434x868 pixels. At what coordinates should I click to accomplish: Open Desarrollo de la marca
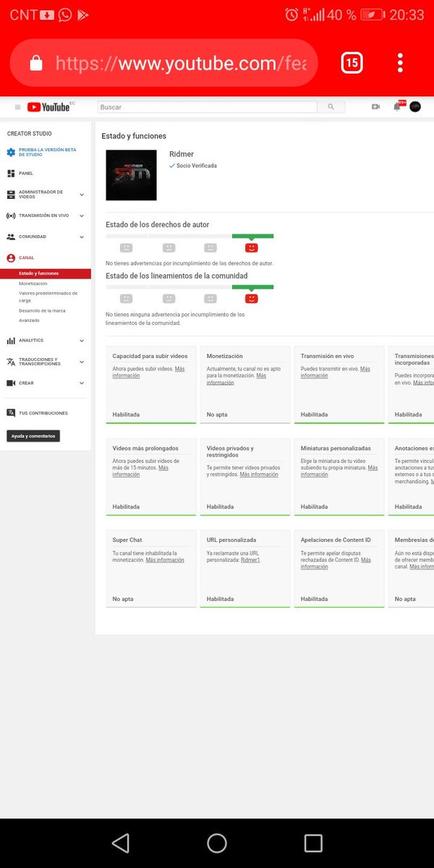pyautogui.click(x=41, y=310)
